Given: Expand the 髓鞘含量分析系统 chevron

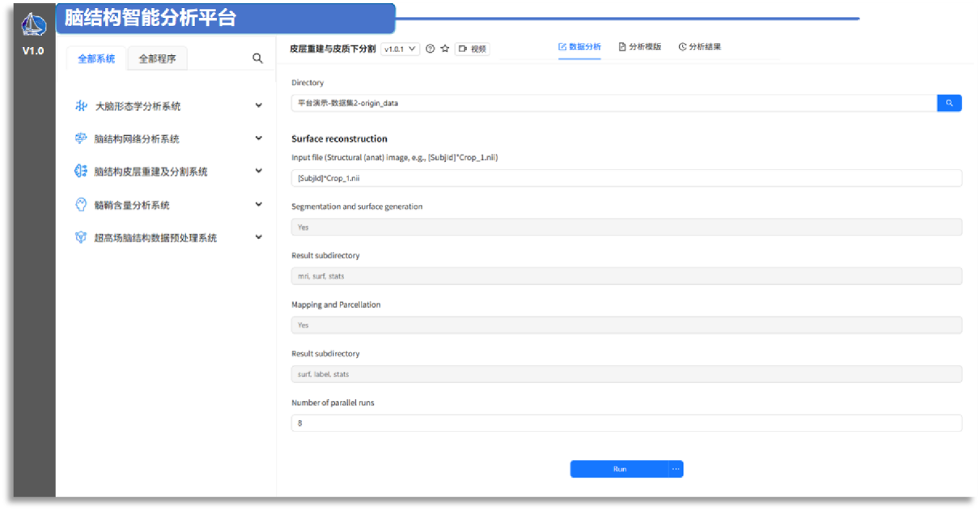Looking at the screenshot, I should pyautogui.click(x=259, y=205).
